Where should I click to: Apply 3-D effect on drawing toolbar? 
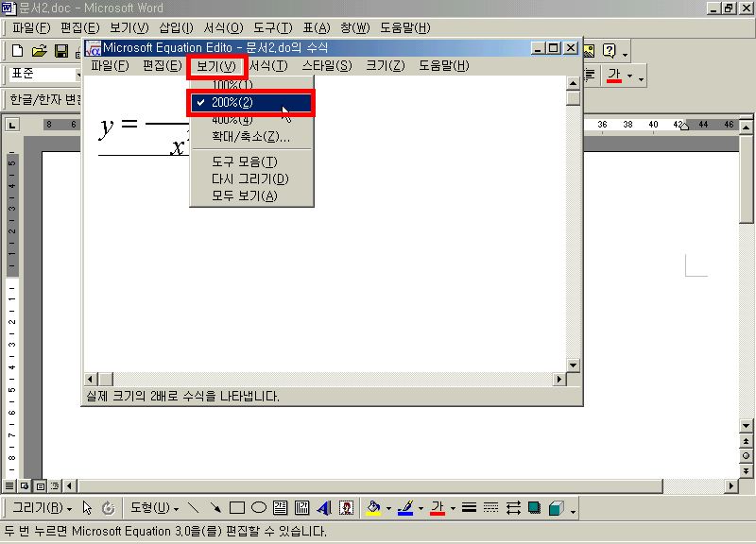click(557, 508)
